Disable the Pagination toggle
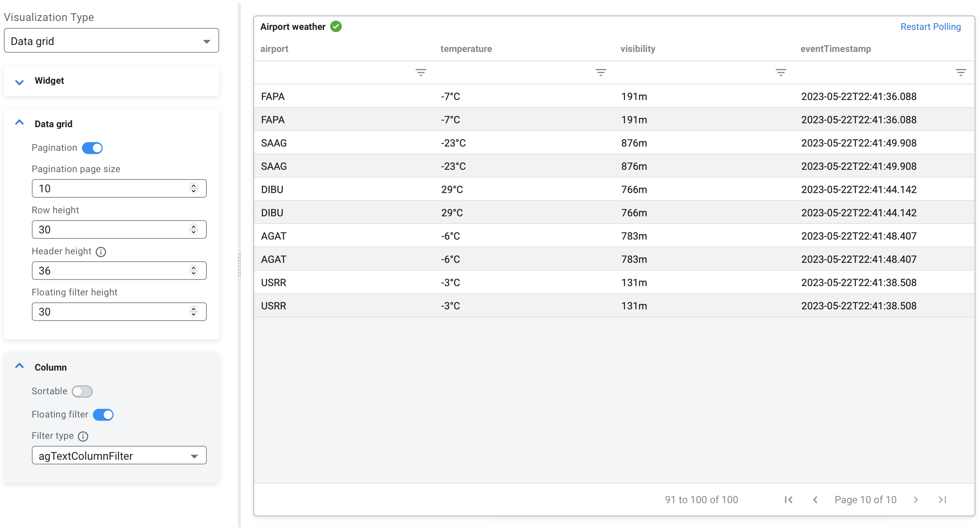Viewport: 980px width, 528px height. [x=92, y=148]
